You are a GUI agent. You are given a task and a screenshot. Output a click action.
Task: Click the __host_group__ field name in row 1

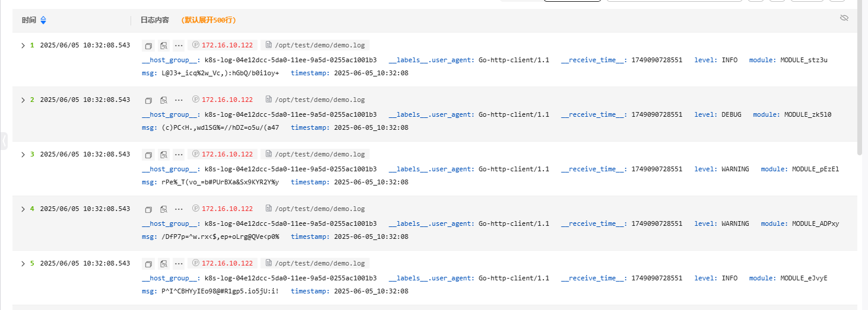(171, 60)
